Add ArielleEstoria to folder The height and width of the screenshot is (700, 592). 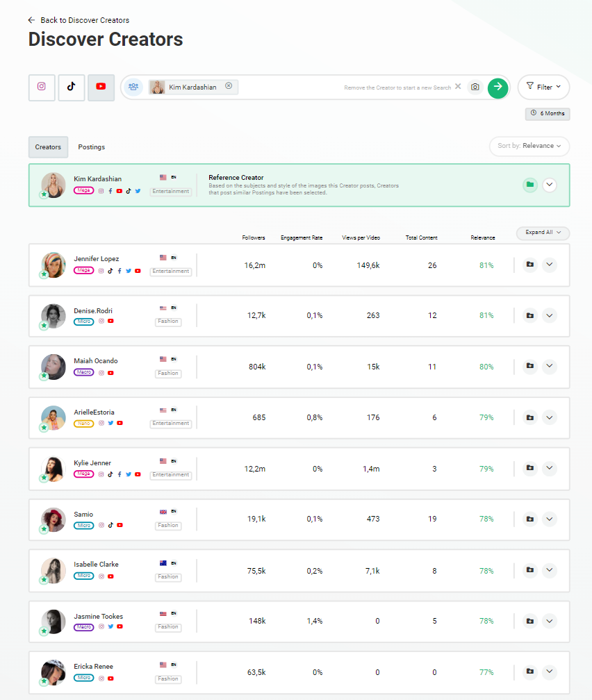530,417
